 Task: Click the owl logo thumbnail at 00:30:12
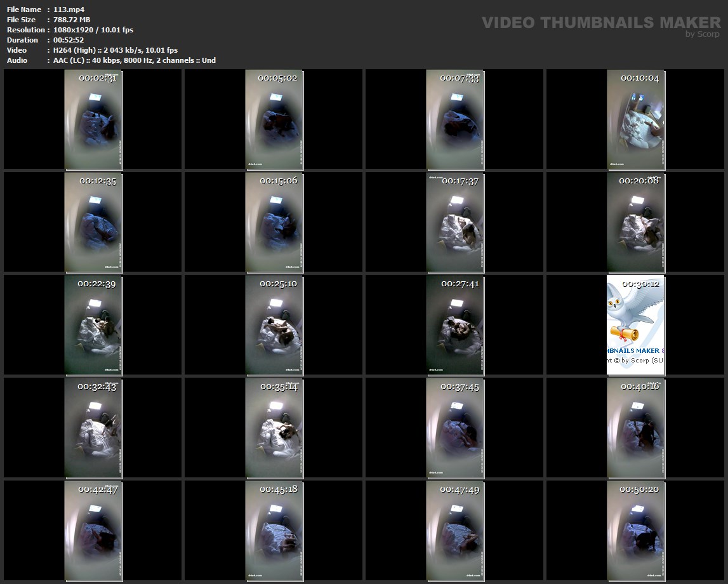pyautogui.click(x=636, y=325)
